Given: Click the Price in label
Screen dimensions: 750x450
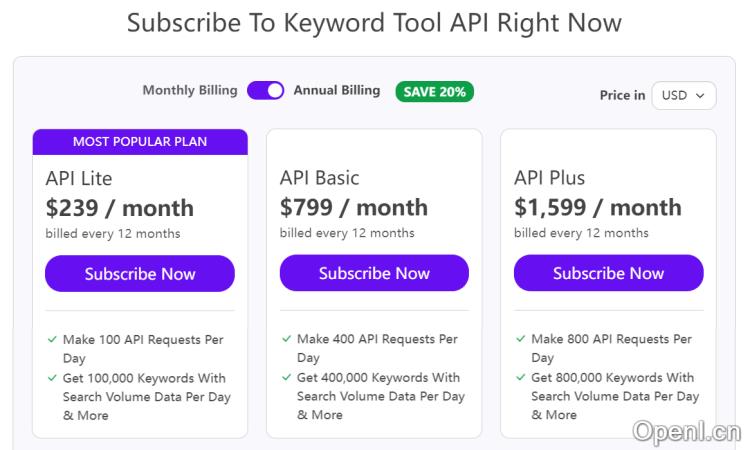Looking at the screenshot, I should click(x=622, y=96).
